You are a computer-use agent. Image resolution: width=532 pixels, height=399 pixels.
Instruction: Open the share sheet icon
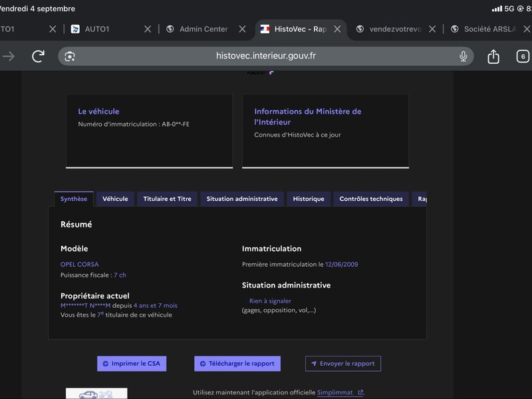coord(493,57)
